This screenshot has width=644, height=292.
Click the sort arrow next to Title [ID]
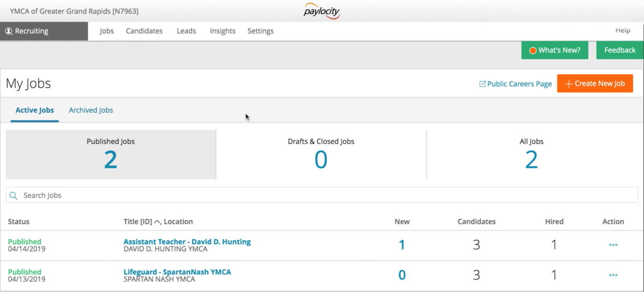tap(158, 222)
